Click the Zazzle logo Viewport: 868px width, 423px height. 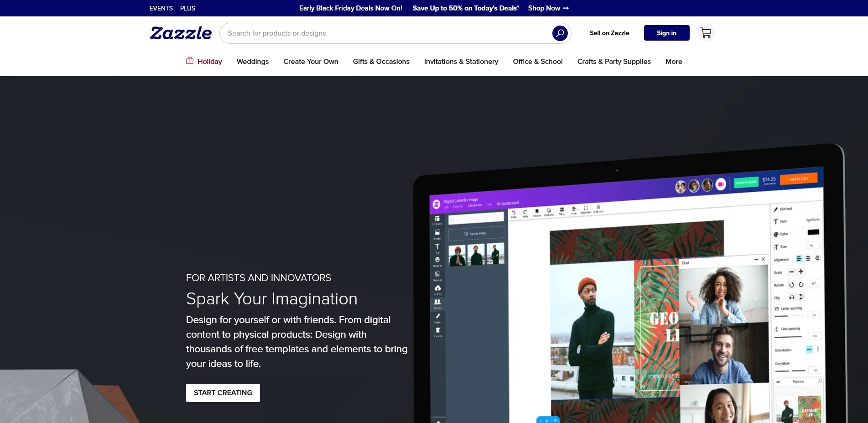click(x=181, y=33)
